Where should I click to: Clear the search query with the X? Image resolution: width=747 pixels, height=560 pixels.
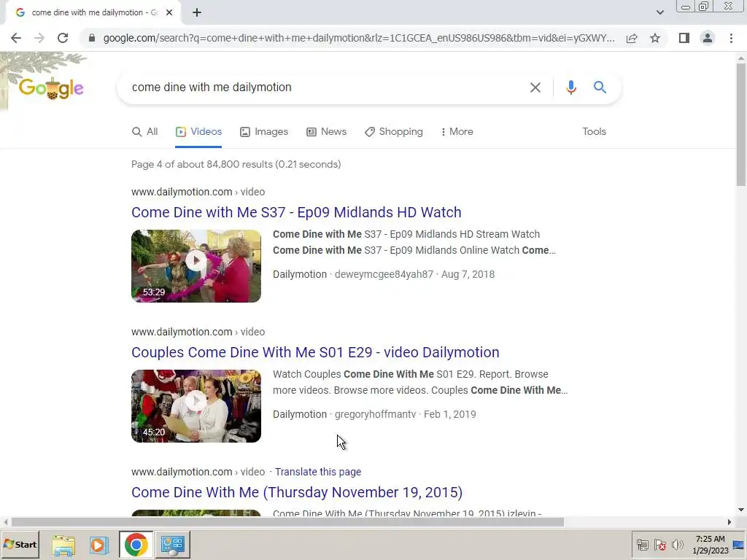535,87
